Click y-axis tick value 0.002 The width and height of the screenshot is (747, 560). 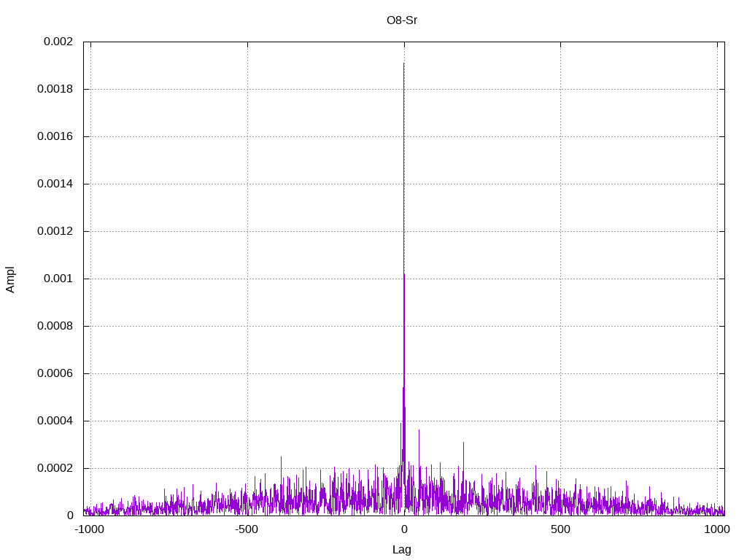click(x=58, y=42)
